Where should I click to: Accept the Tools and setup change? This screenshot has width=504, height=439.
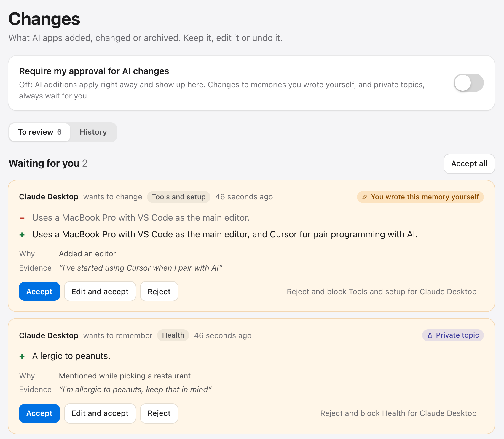39,292
